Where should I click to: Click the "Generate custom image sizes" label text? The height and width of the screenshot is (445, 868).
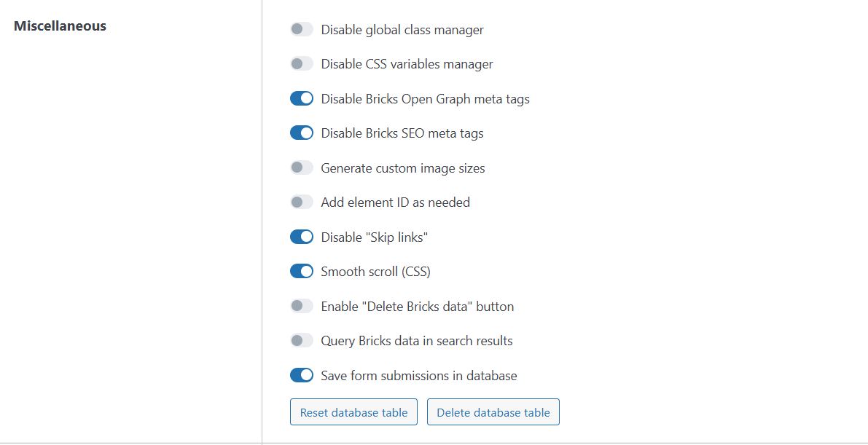tap(403, 168)
